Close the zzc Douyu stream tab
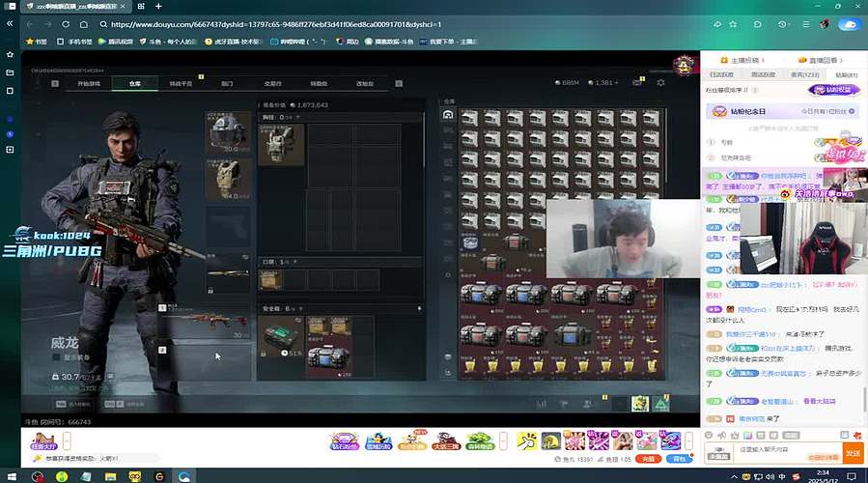Image resolution: width=868 pixels, height=483 pixels. [123, 6]
